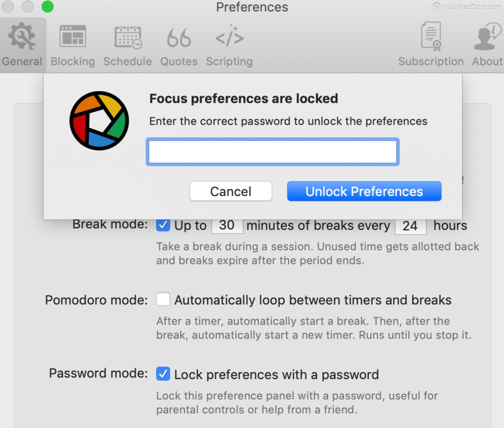Click the Cancel button
The height and width of the screenshot is (428, 504).
coord(231,191)
